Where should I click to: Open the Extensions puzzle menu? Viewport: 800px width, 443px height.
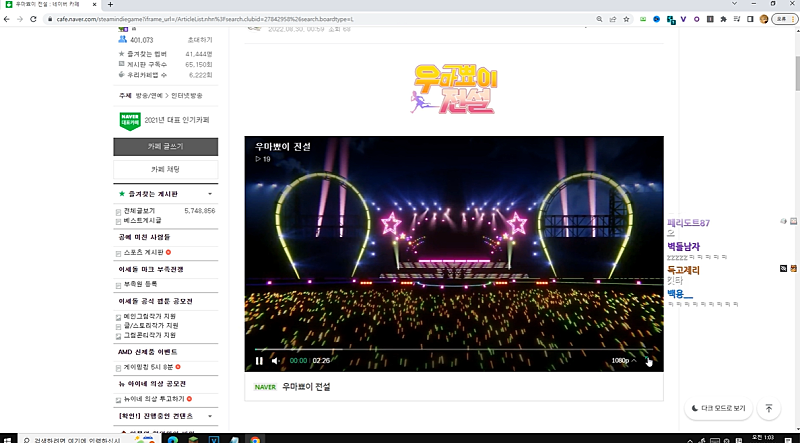point(723,19)
